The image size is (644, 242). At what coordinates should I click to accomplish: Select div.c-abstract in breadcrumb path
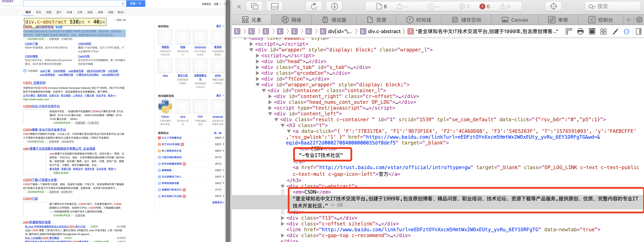380,31
